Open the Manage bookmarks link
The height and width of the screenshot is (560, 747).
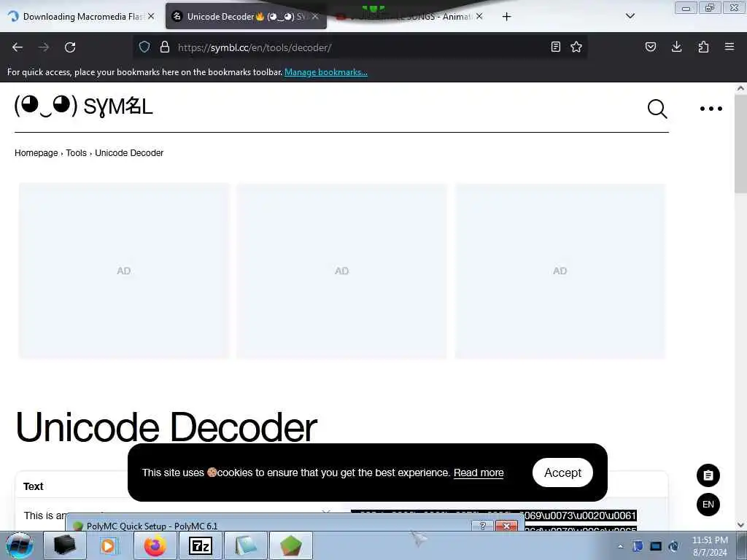click(x=326, y=72)
